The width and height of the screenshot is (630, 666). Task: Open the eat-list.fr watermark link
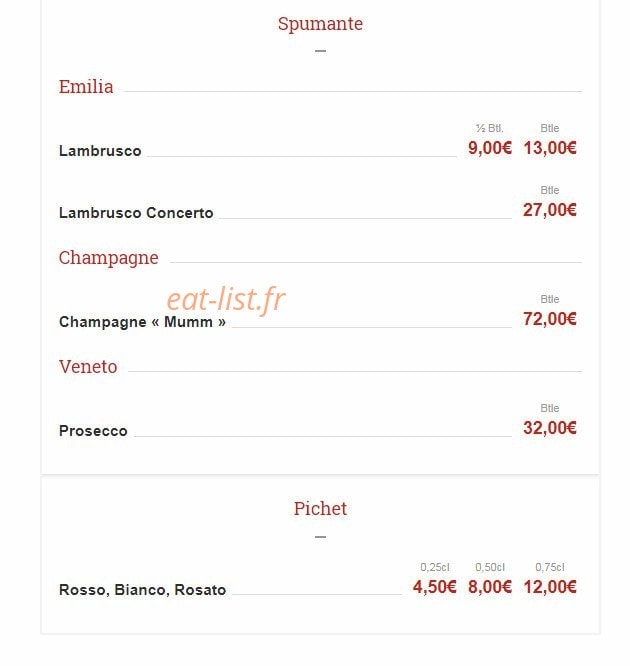click(226, 299)
